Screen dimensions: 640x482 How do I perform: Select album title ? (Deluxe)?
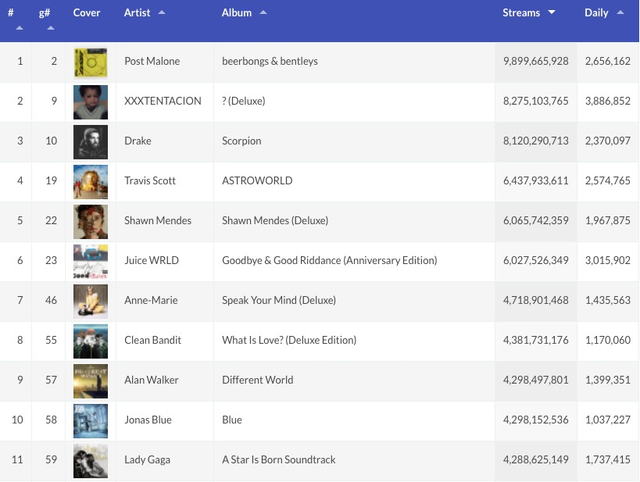(x=244, y=101)
